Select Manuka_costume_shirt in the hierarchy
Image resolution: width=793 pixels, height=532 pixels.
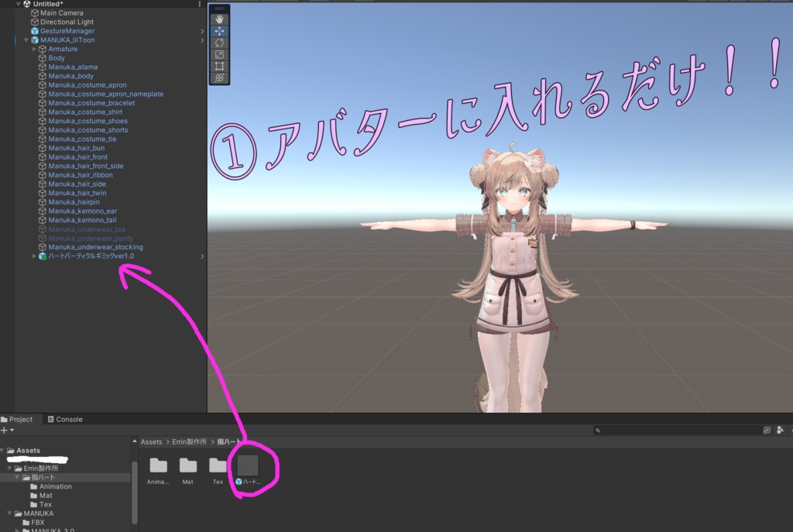[85, 112]
